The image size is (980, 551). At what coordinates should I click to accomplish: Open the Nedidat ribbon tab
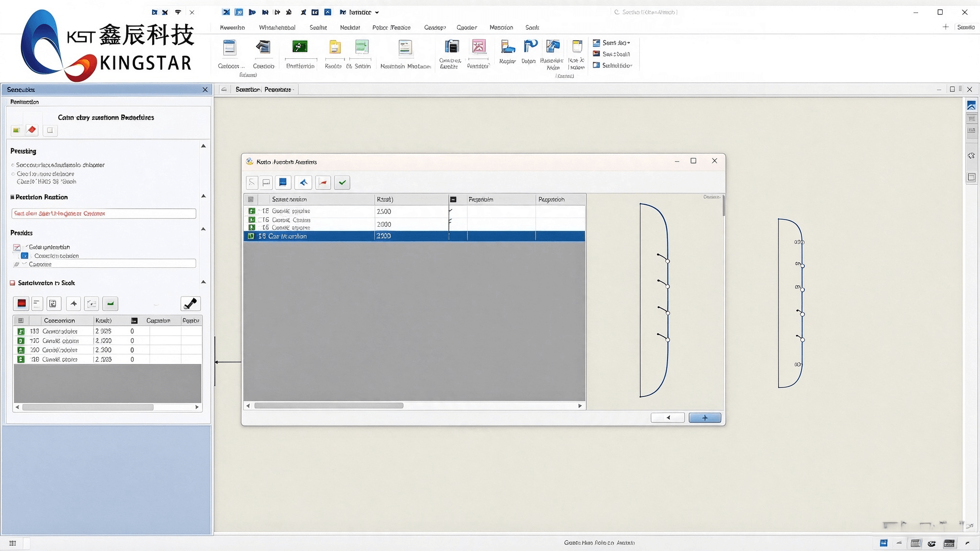pos(350,27)
